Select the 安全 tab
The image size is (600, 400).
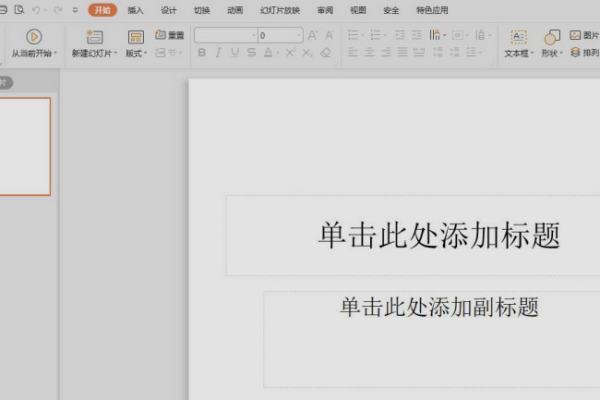point(391,10)
